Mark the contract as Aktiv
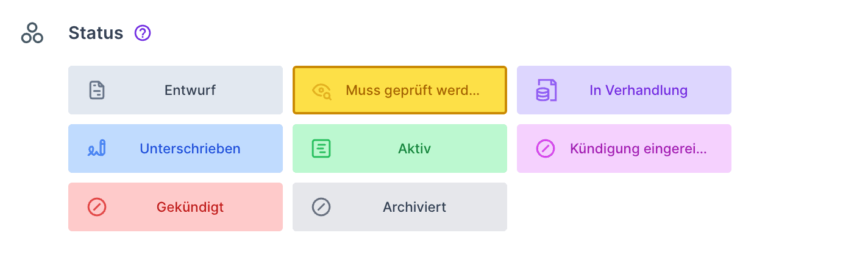868x269 pixels. point(400,148)
